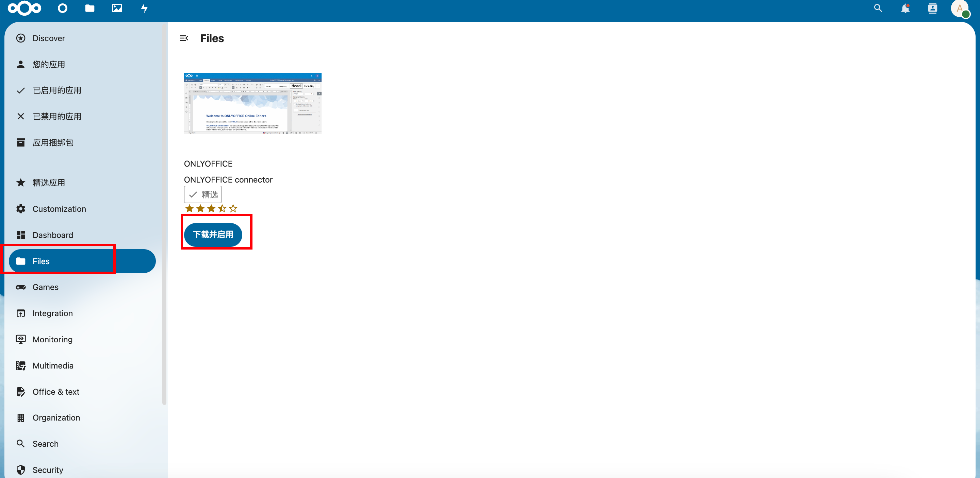Screen dimensions: 980x478
Task: Open the ONLYOFFICE screenshot thumbnail
Action: [252, 103]
